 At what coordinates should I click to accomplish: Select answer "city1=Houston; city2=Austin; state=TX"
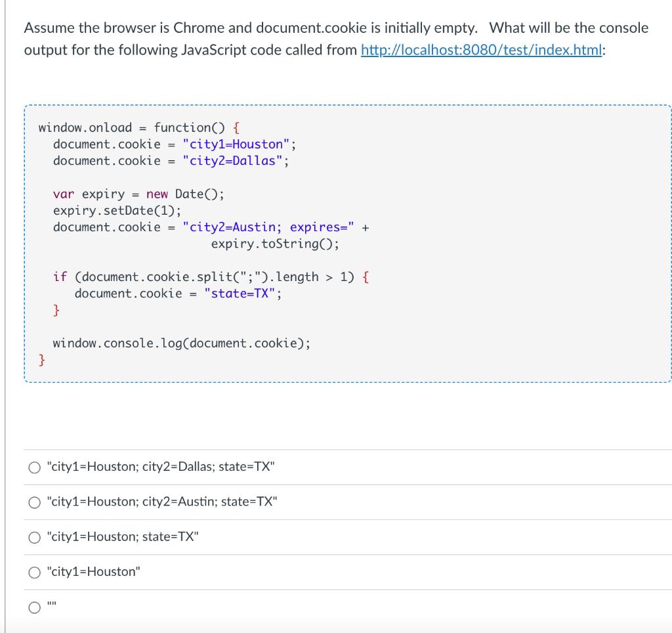click(33, 502)
